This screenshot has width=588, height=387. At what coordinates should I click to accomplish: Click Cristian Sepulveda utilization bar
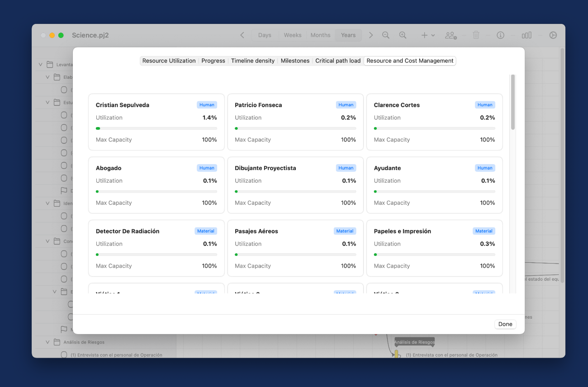pyautogui.click(x=156, y=128)
